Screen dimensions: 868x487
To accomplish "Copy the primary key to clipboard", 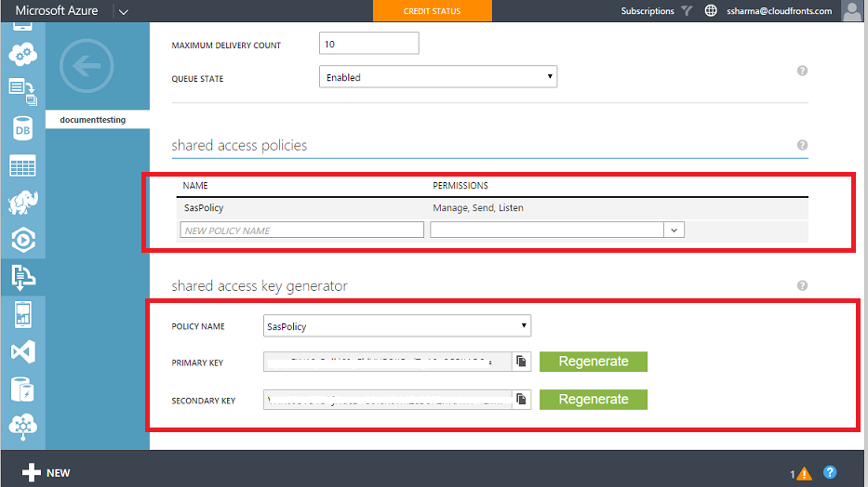I will tap(522, 362).
